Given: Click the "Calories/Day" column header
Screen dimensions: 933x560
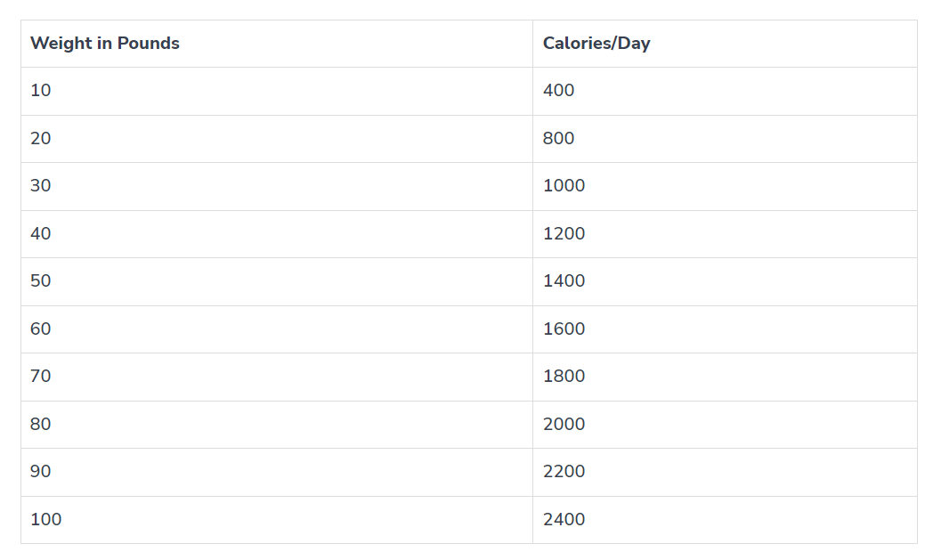Looking at the screenshot, I should click(596, 44).
